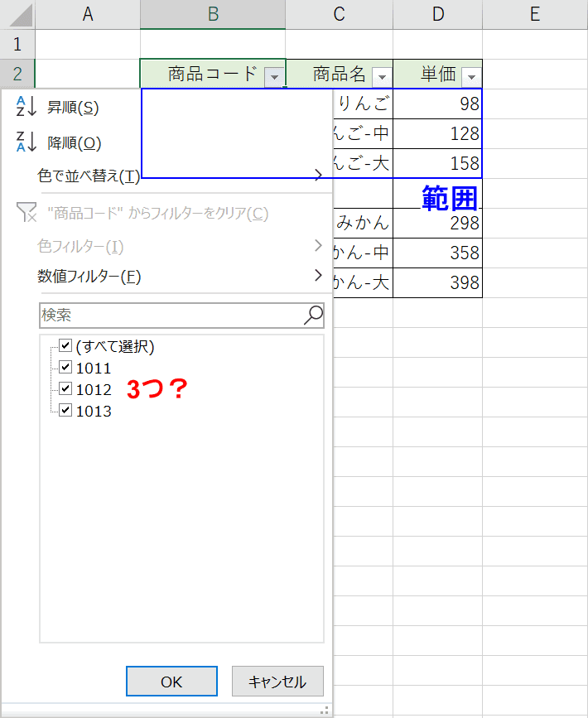Screen dimensions: 588x718
Task: Select column E header
Action: pyautogui.click(x=535, y=14)
